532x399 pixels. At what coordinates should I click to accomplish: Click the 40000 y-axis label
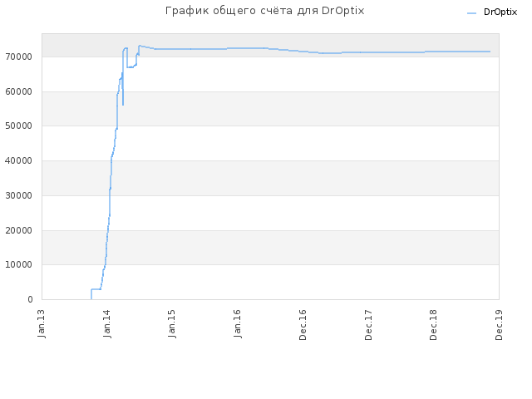coord(18,160)
